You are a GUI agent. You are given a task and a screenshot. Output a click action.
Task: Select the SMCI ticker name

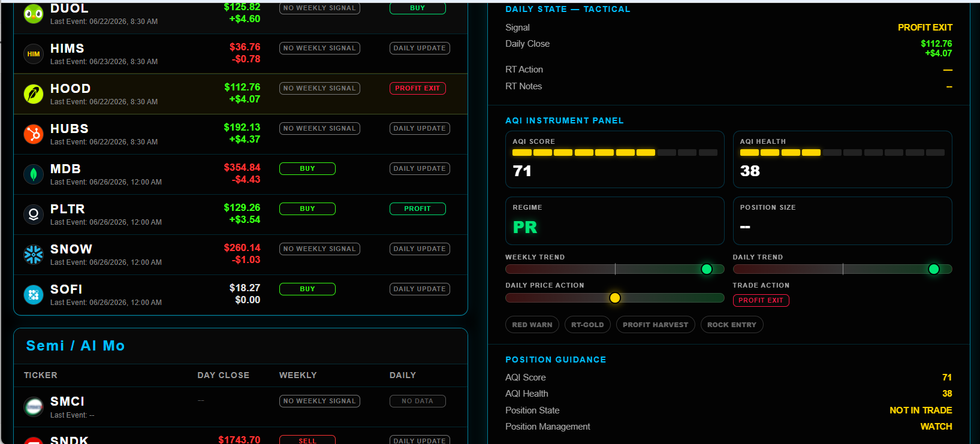coord(67,401)
